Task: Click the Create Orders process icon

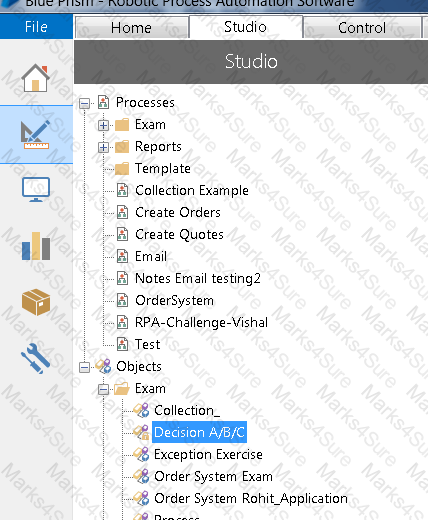Action: [122, 212]
